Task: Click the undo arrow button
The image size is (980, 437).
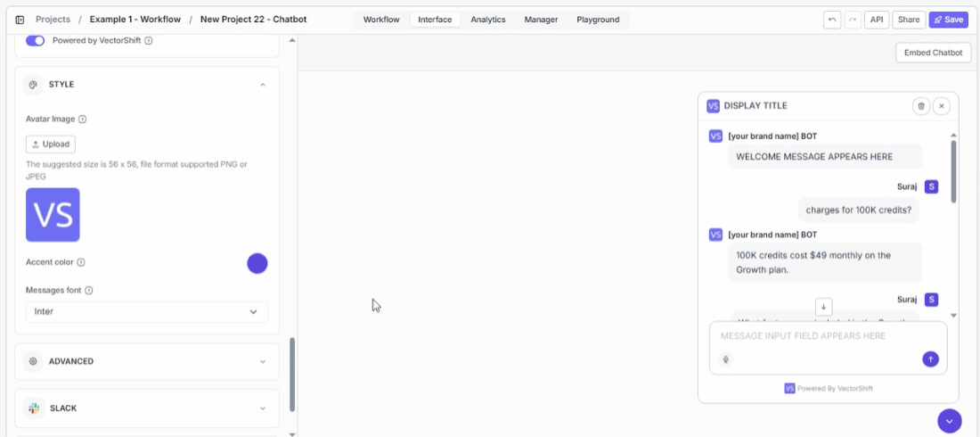Action: 832,20
